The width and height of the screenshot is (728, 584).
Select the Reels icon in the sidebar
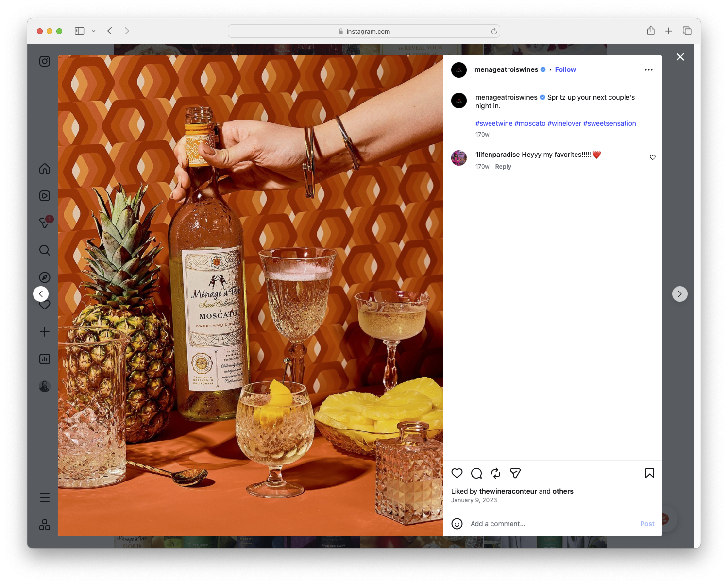point(44,196)
